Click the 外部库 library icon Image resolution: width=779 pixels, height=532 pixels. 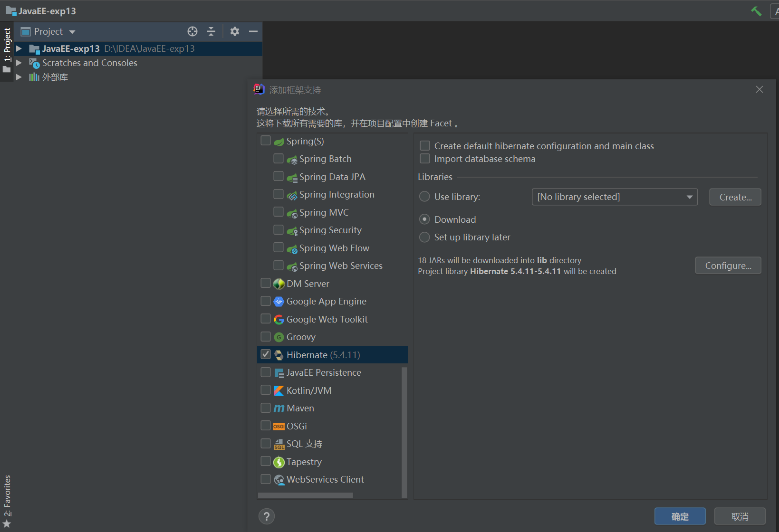click(34, 77)
